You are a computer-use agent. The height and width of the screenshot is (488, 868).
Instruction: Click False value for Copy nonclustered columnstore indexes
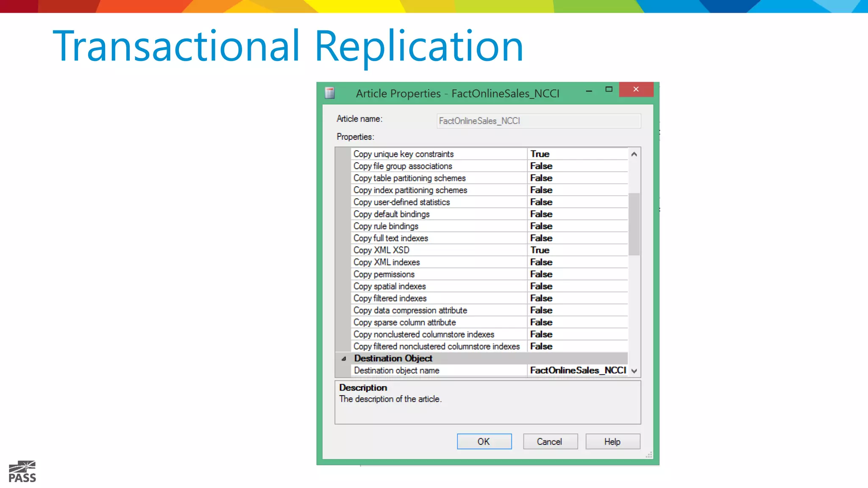[x=541, y=334]
